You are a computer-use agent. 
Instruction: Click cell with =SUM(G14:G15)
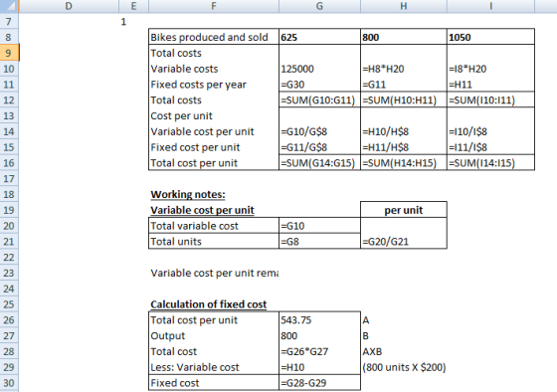(x=319, y=163)
